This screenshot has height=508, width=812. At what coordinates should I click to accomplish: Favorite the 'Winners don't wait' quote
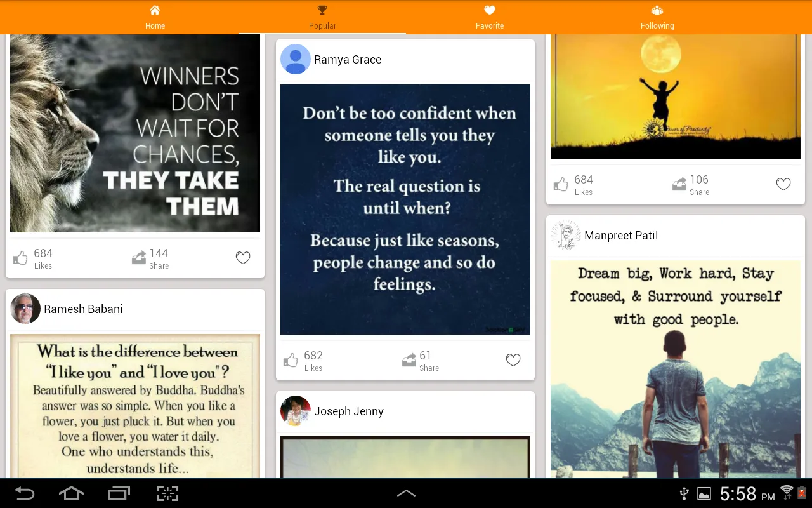pyautogui.click(x=243, y=258)
